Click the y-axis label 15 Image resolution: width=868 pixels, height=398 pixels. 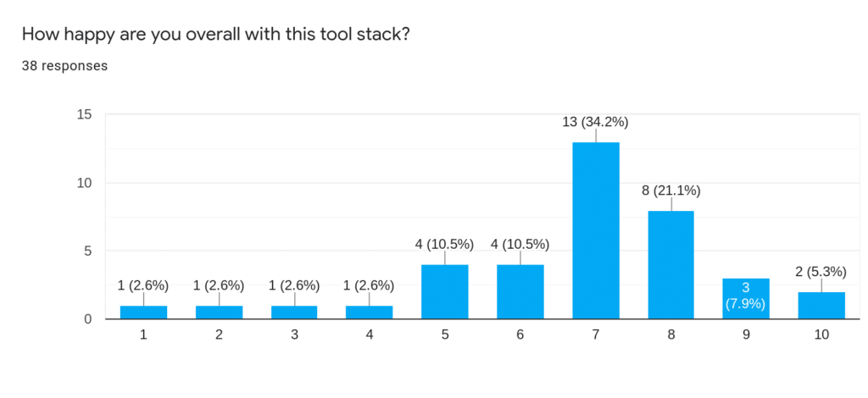tap(85, 115)
